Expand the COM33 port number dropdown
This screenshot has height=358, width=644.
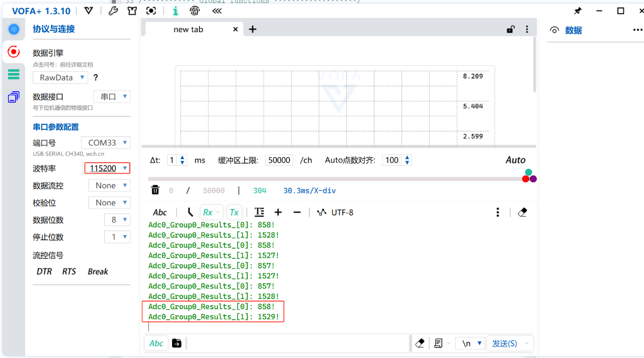pos(106,142)
